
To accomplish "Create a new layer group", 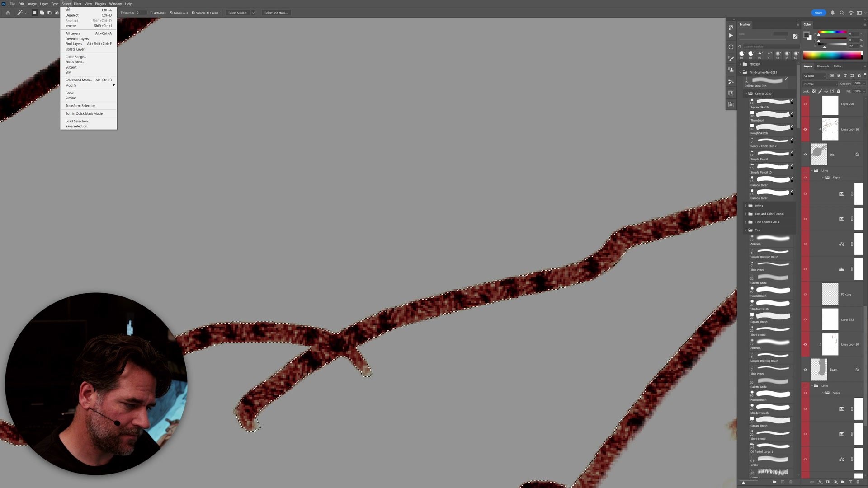I will (843, 482).
